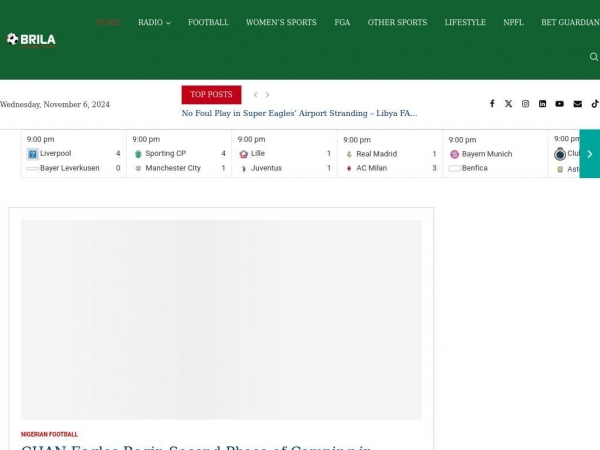Click the Bayern Munich match 9:00 pm time
600x450 pixels.
[x=462, y=140]
